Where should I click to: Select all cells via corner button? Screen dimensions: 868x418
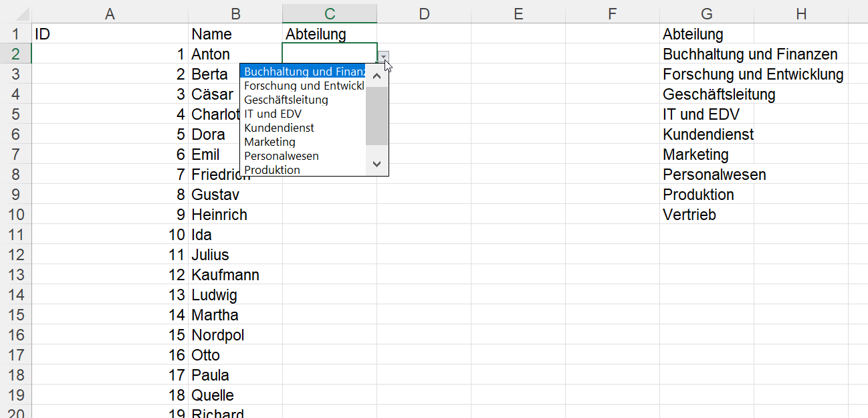pyautogui.click(x=15, y=13)
